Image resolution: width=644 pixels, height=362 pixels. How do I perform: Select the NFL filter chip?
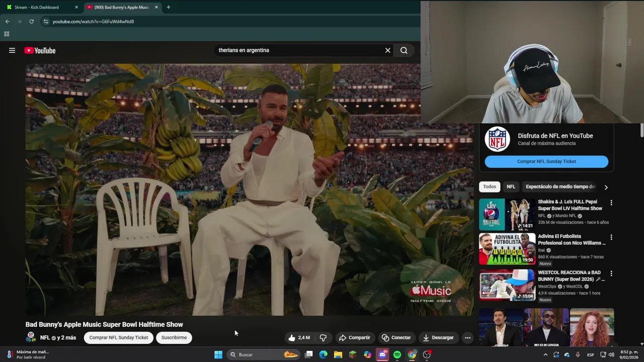511,187
